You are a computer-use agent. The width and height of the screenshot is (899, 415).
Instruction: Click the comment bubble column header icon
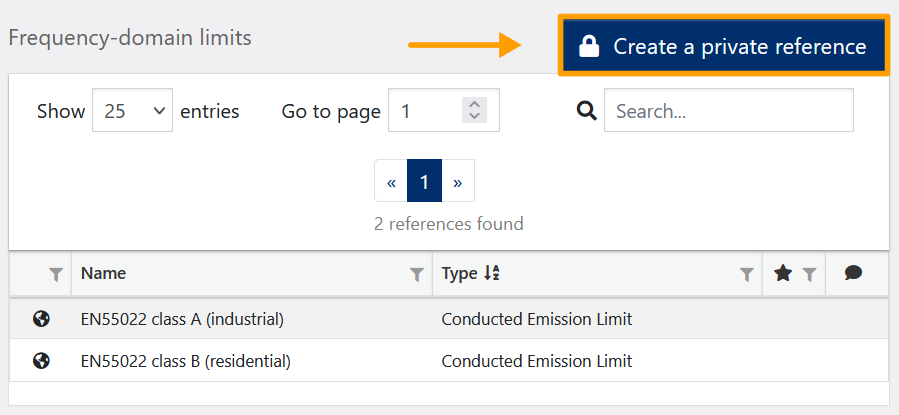coord(853,273)
